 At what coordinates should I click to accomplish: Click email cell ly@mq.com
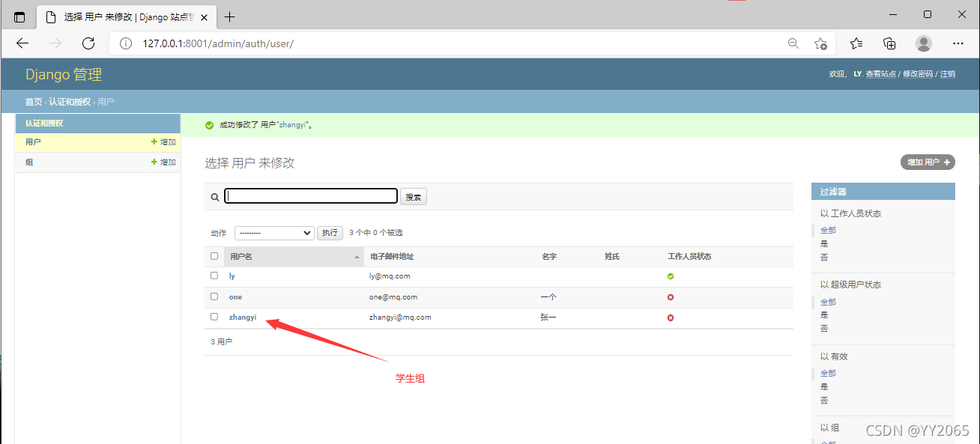pyautogui.click(x=390, y=276)
